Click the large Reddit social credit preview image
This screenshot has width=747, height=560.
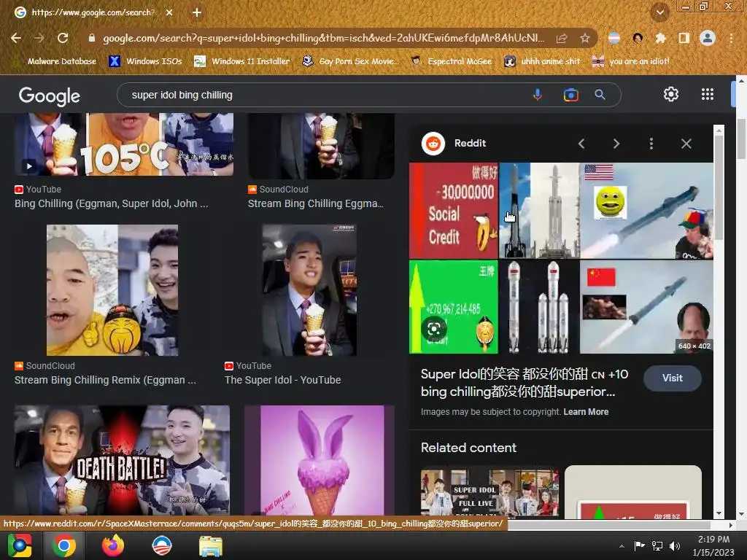click(x=561, y=258)
